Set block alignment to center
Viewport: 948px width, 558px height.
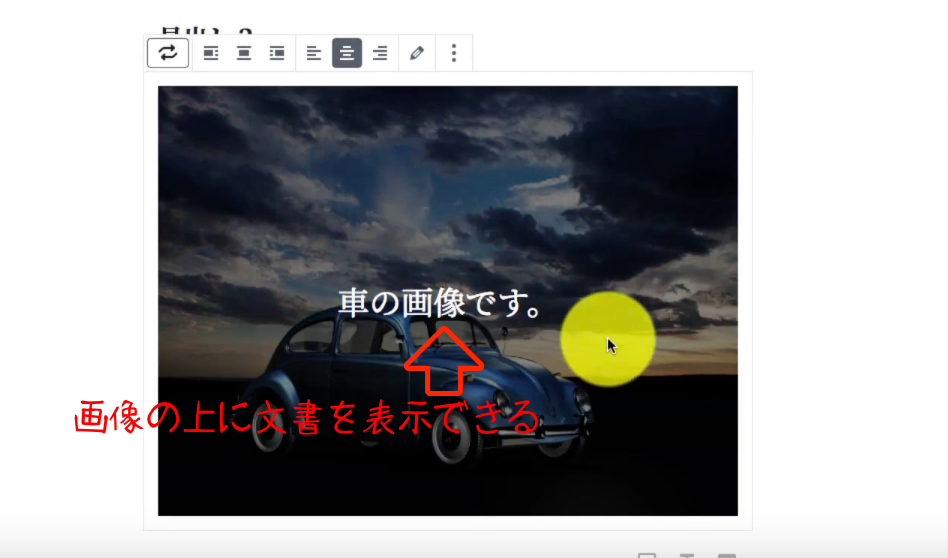pos(244,53)
